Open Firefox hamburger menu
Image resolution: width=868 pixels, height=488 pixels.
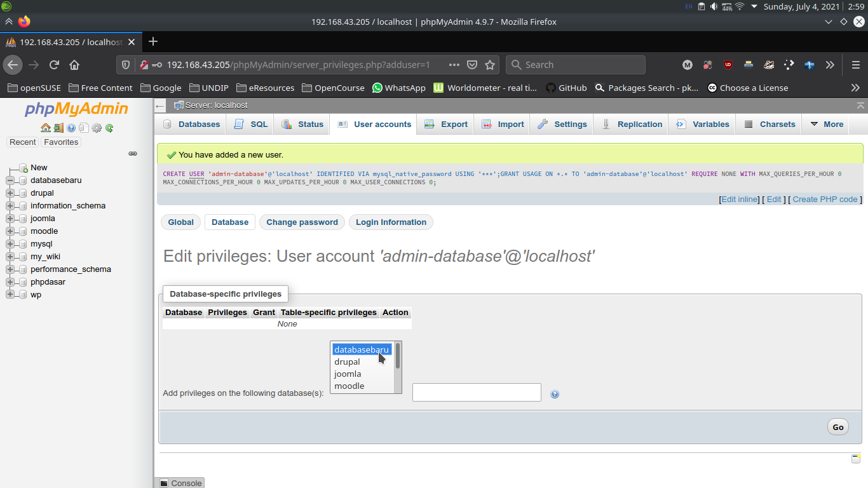856,65
